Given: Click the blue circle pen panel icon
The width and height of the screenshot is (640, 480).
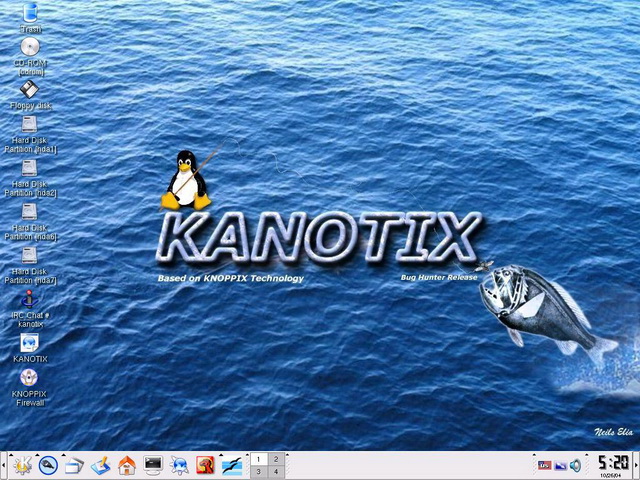Looking at the screenshot, I should tap(48, 466).
